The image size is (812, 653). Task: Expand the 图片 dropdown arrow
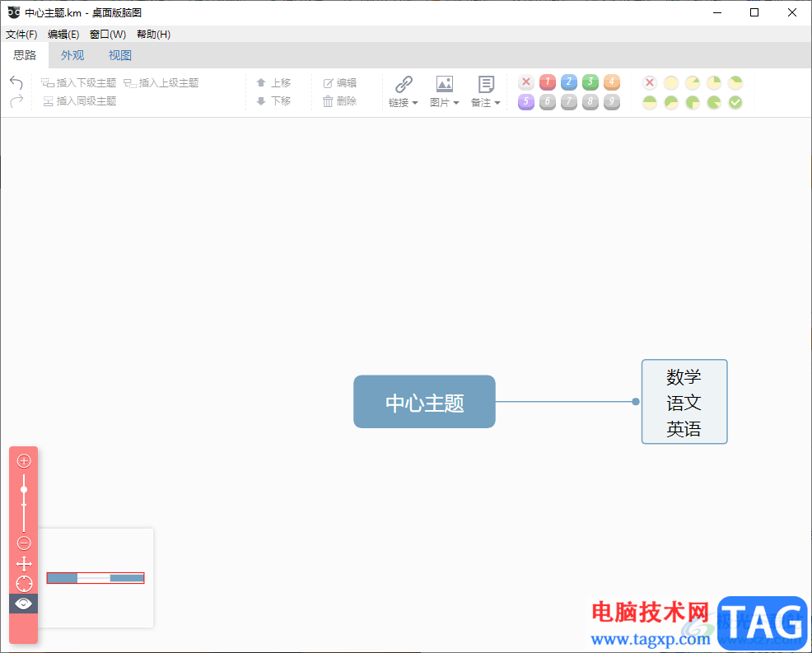(x=456, y=103)
